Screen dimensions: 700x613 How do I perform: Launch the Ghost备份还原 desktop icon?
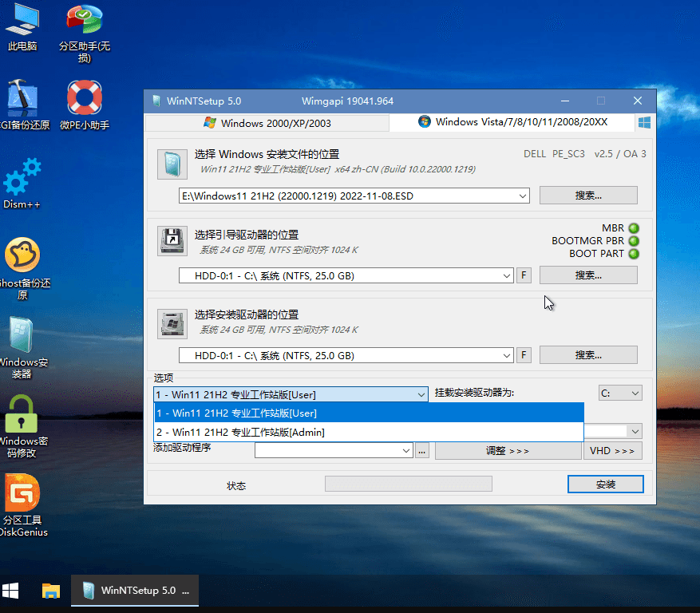(x=22, y=268)
